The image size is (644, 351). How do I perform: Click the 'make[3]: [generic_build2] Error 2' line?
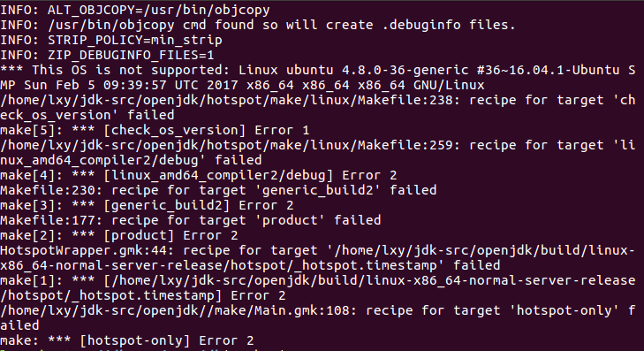click(147, 205)
